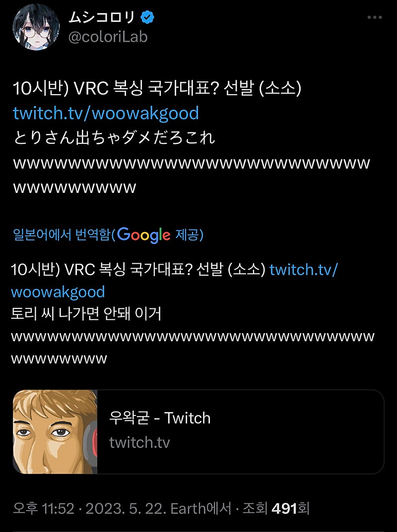
Task: Click the 2023. 5. 22. date
Action: 126,509
